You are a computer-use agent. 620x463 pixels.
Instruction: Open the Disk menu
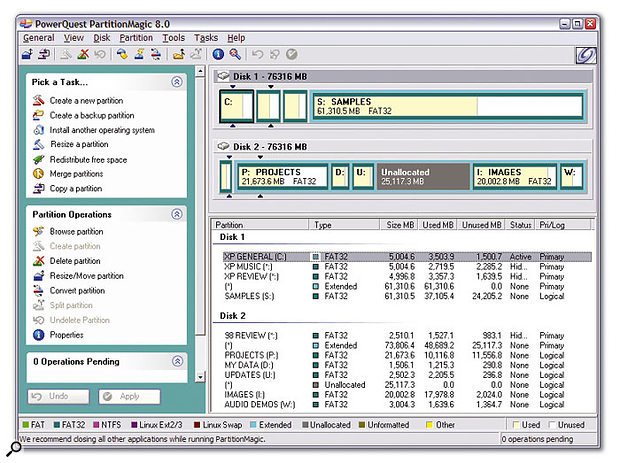click(102, 38)
